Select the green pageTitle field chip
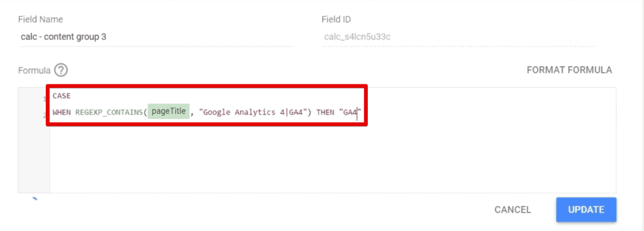644x231 pixels. point(169,111)
